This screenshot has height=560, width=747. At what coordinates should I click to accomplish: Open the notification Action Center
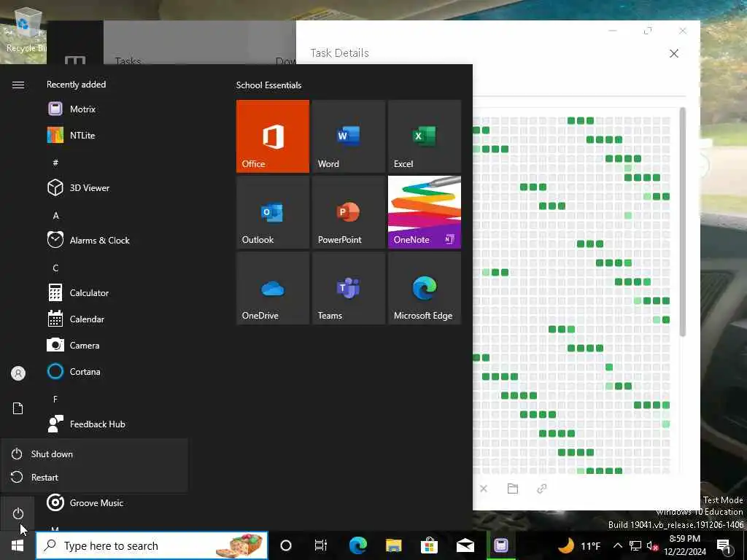[x=724, y=545]
